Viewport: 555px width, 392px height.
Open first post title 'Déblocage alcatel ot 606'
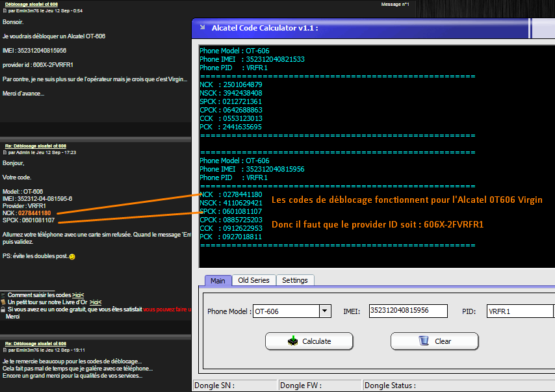point(31,5)
